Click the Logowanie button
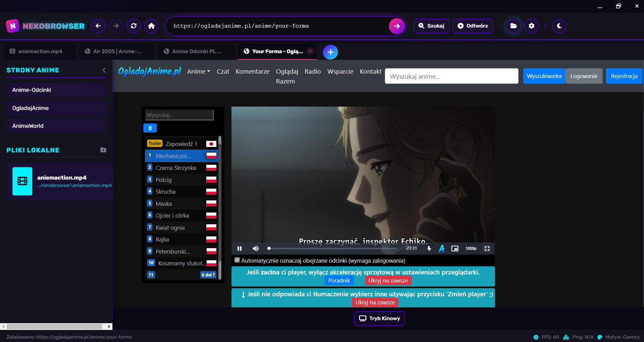Screen dimensions: 644x342 pyautogui.click(x=584, y=76)
